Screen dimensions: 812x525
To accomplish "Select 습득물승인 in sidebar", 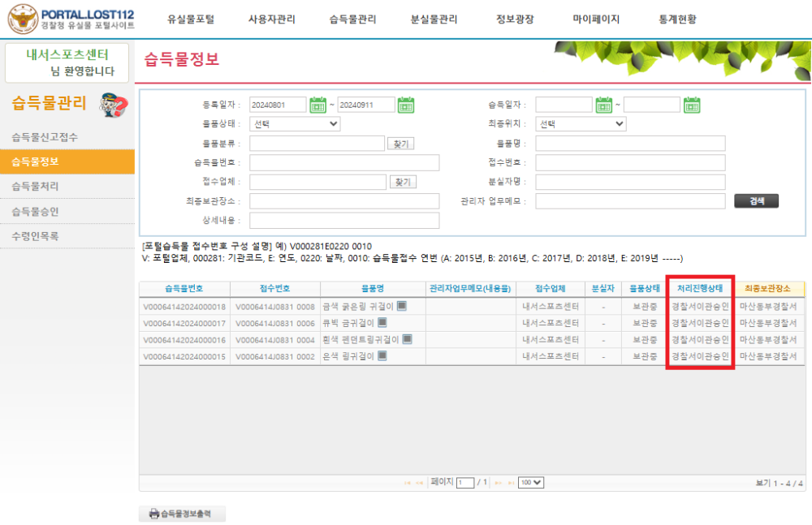I will 67,211.
